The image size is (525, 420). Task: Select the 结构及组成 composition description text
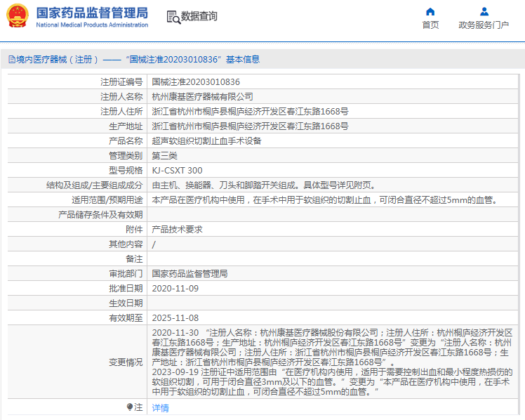265,185
